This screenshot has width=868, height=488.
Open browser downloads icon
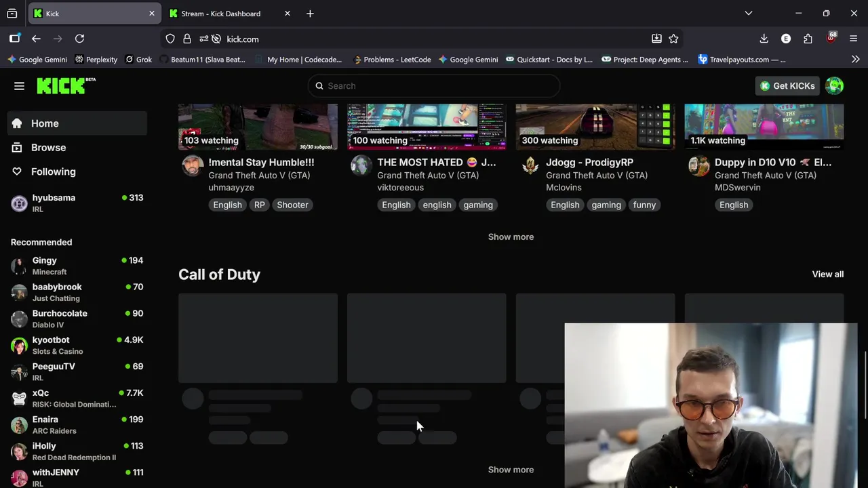click(764, 39)
